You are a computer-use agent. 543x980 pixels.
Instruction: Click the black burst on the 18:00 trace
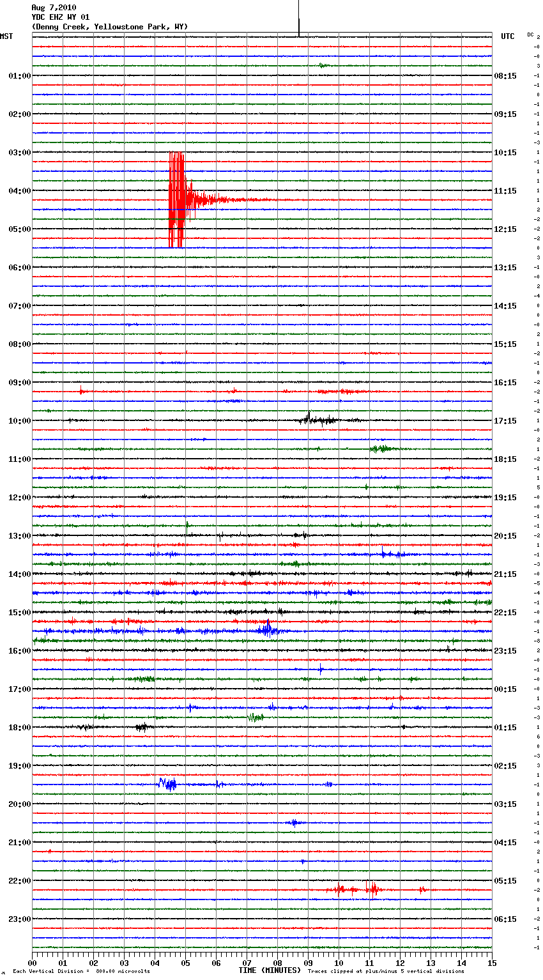[142, 727]
